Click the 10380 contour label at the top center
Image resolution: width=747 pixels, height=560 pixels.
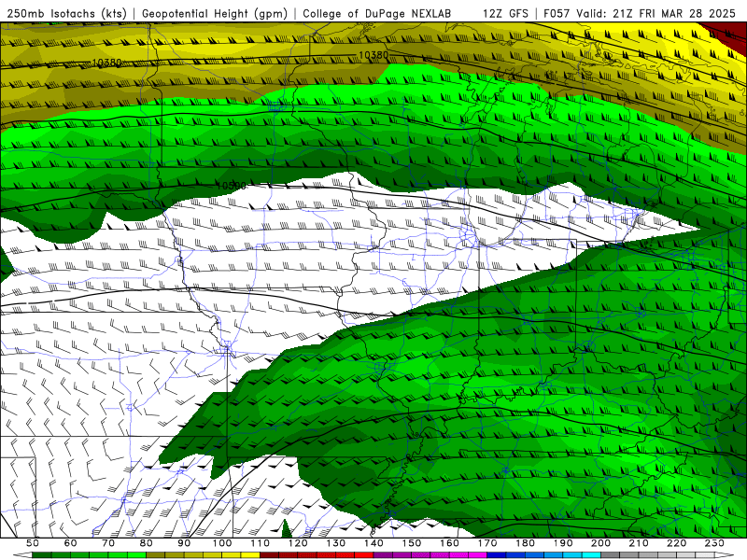point(373,55)
